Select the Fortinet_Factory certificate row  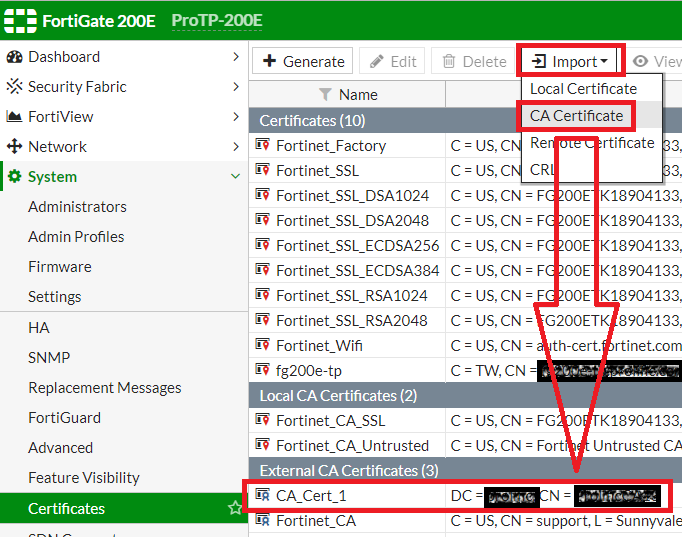[x=465, y=145]
